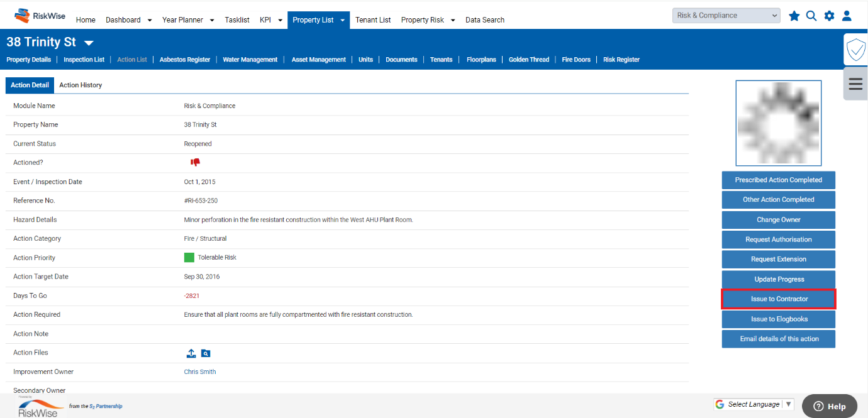
Task: Go to the Home menu
Action: click(x=86, y=20)
